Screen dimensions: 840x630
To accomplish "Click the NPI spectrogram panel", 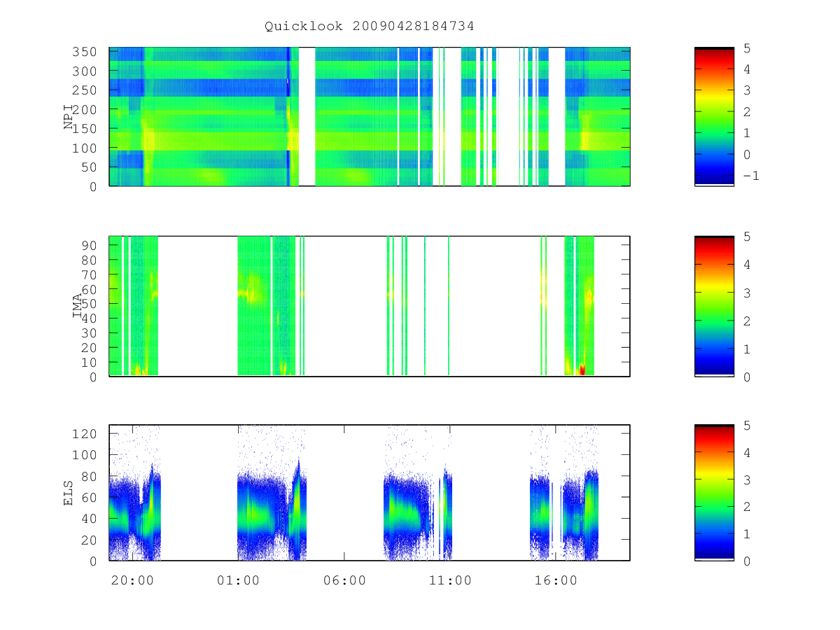I will point(370,117).
